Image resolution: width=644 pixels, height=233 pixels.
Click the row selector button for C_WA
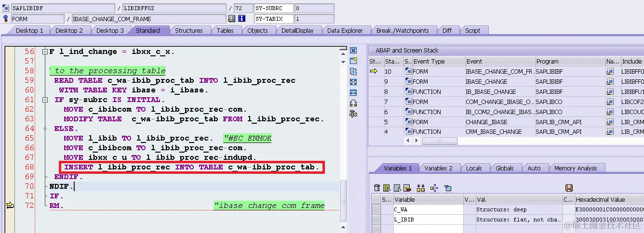pyautogui.click(x=376, y=209)
